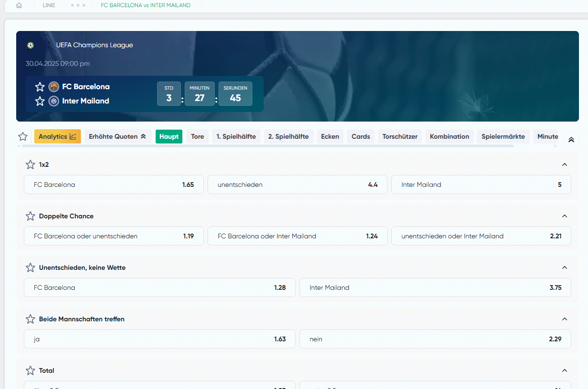
Task: Bet FC Barcelona at 1.65
Action: click(114, 184)
